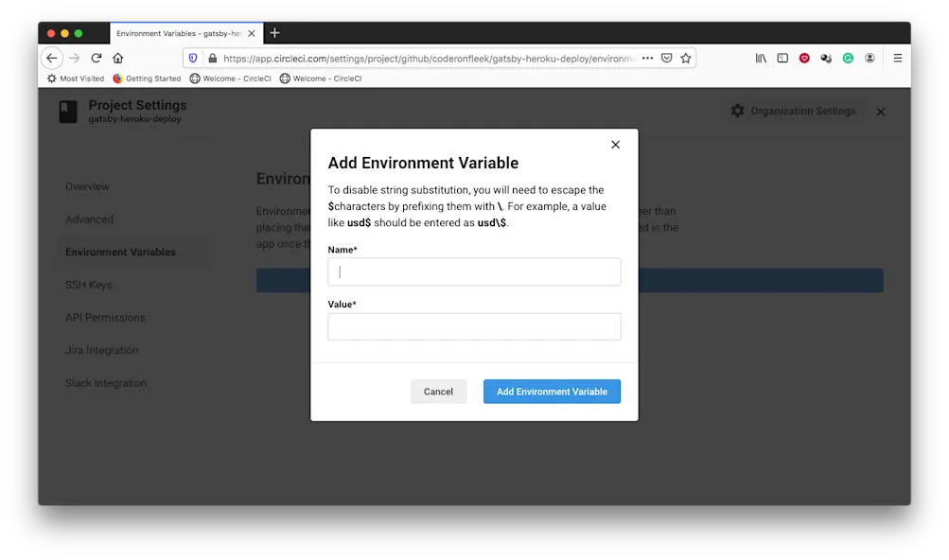The image size is (949, 560).
Task: Go back with the browser back arrow
Action: 52,58
